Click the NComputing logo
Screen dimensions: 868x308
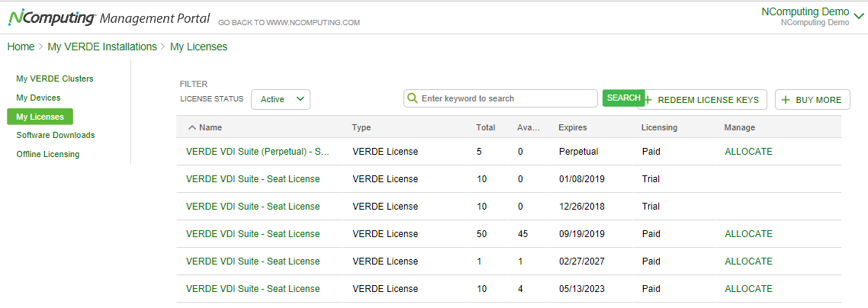pyautogui.click(x=51, y=18)
